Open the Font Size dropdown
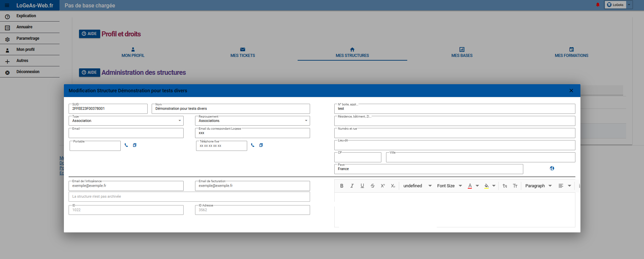644x259 pixels. coord(449,186)
